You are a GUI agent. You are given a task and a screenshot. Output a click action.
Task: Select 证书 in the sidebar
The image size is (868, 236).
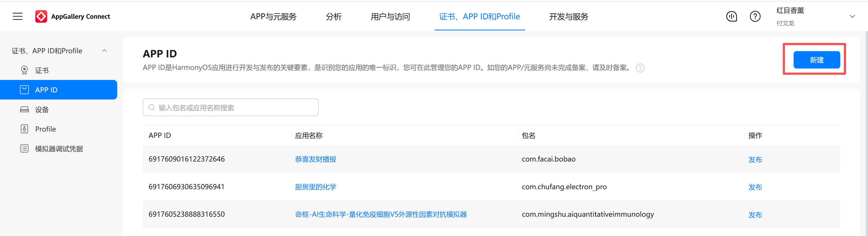(42, 70)
